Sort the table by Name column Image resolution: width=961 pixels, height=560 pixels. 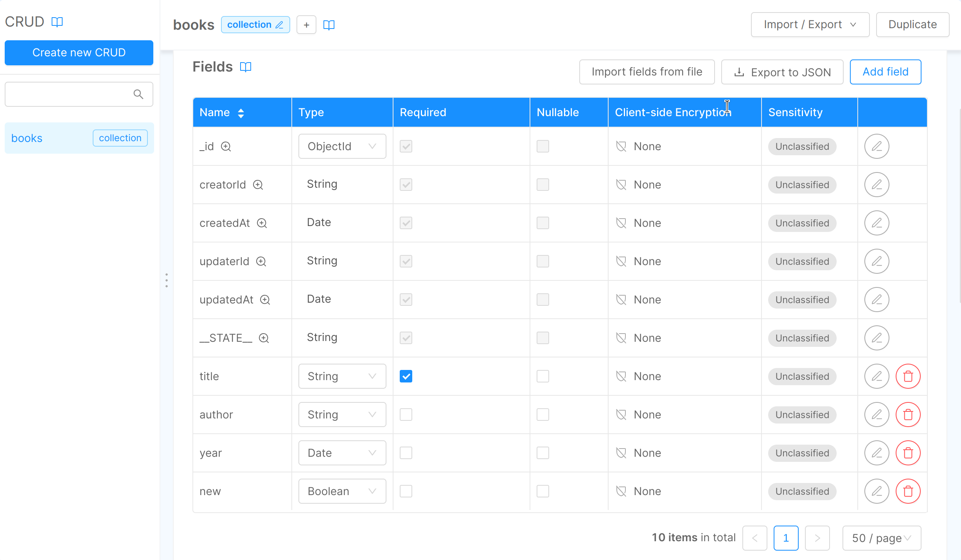tap(241, 113)
